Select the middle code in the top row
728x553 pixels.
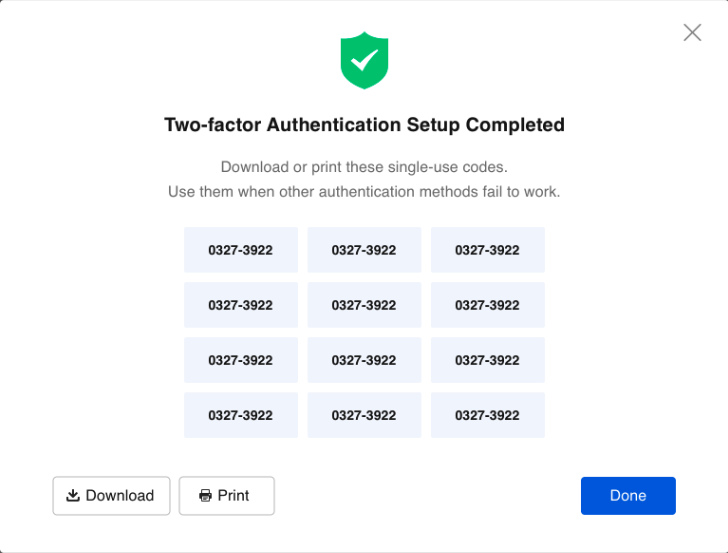(x=364, y=250)
